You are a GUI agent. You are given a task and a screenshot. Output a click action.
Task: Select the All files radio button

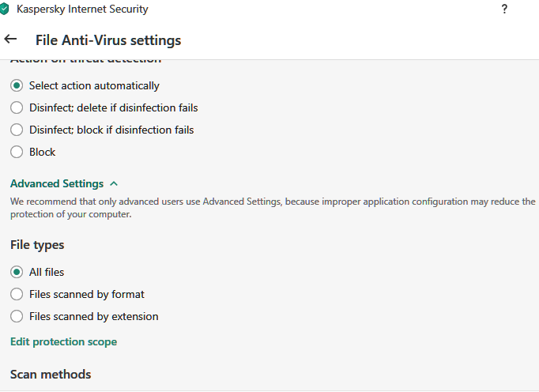(17, 272)
